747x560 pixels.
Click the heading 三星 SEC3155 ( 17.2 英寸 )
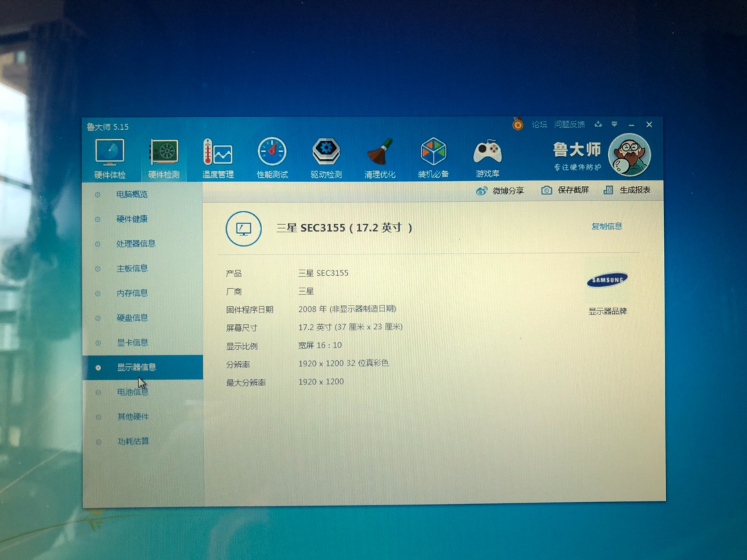coord(344,227)
